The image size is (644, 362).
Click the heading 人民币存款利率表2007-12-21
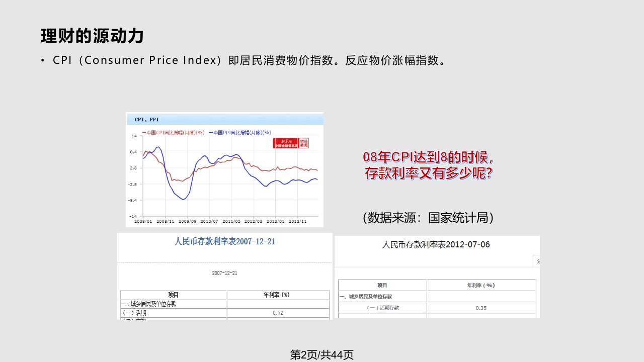(x=225, y=241)
